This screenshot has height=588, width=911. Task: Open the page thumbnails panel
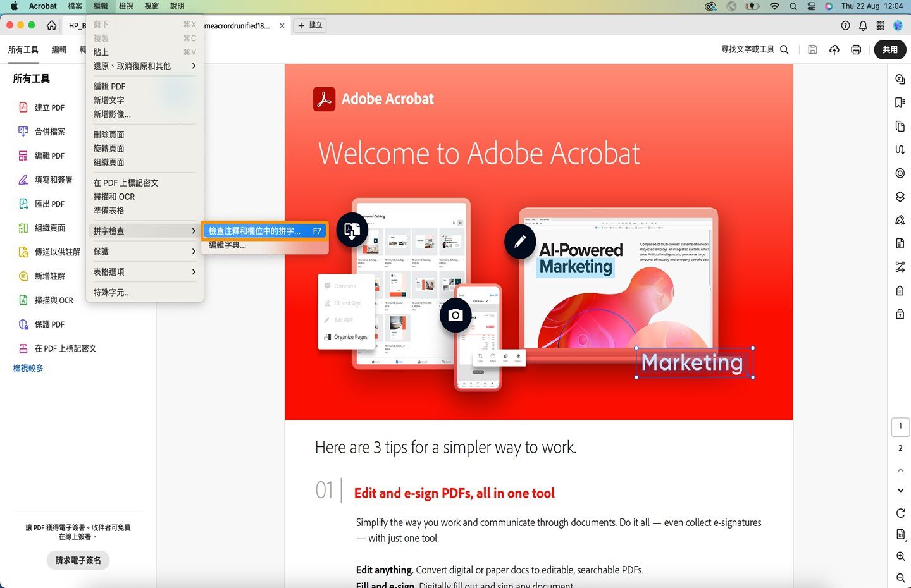[x=900, y=126]
